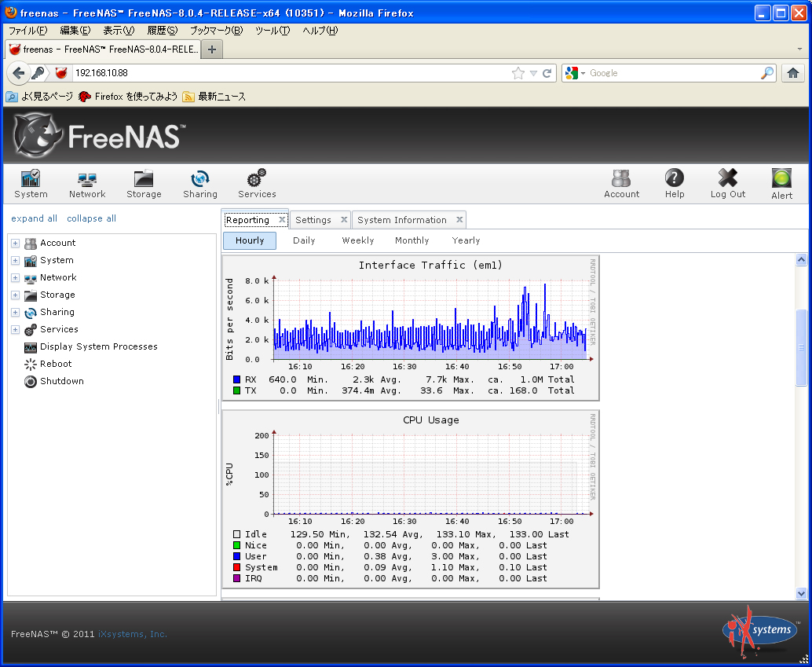The width and height of the screenshot is (812, 667).
Task: Close the System Information tab
Action: pyautogui.click(x=459, y=220)
